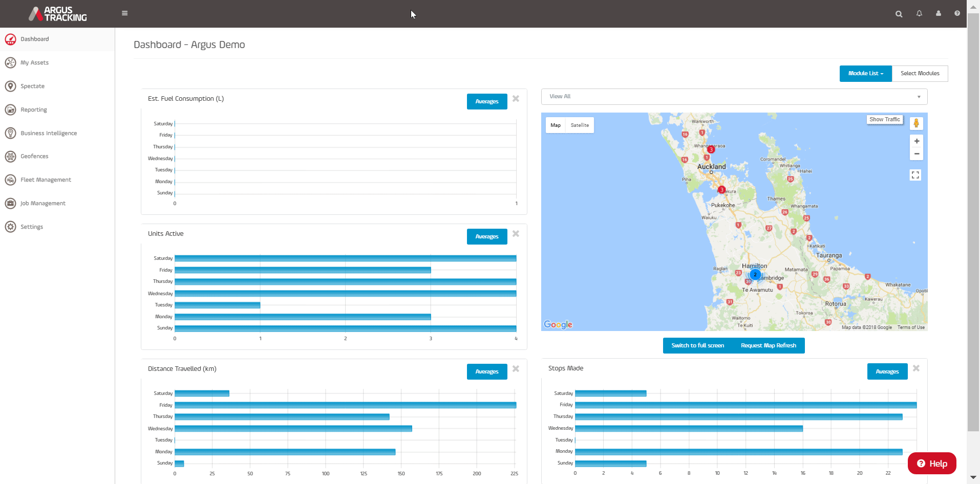Image resolution: width=980 pixels, height=484 pixels.
Task: Open the View All asset dropdown
Action: coord(734,97)
